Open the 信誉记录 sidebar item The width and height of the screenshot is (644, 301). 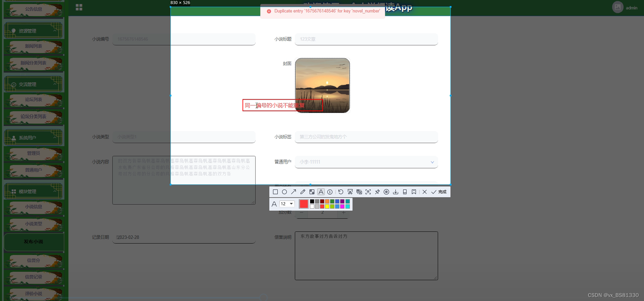pos(34,277)
